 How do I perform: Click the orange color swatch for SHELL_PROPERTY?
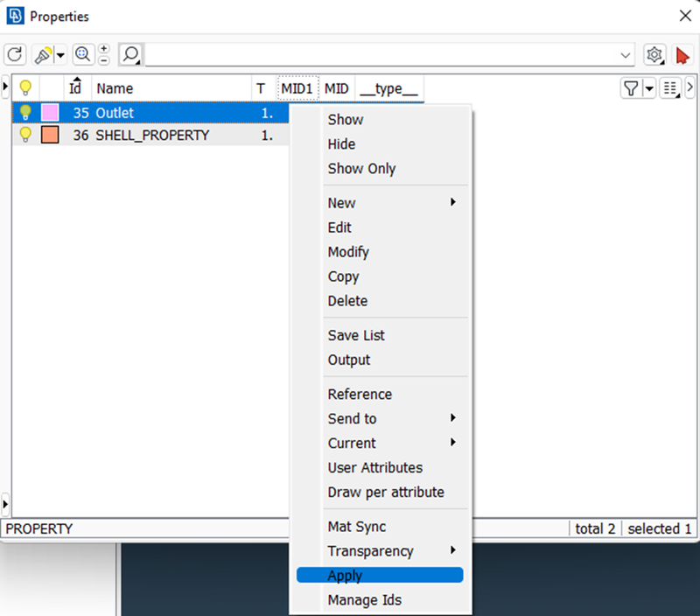[x=50, y=135]
